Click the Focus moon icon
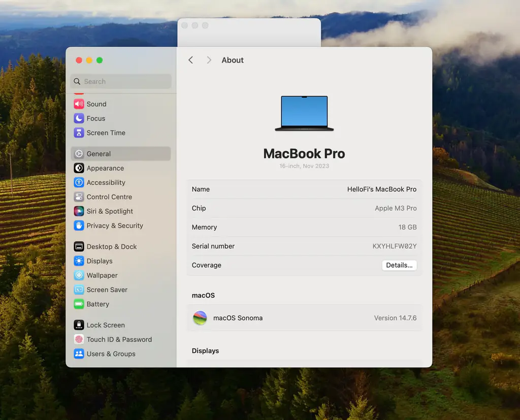 79,118
